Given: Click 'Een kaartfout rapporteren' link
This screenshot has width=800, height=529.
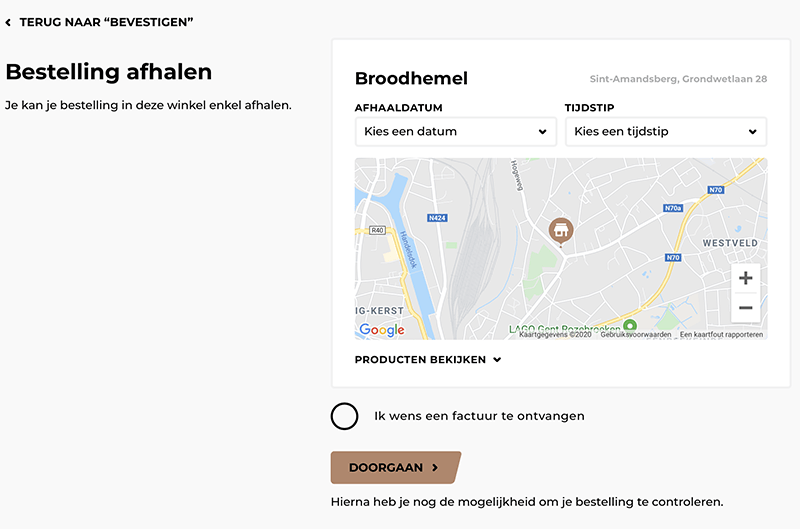Looking at the screenshot, I should pyautogui.click(x=721, y=335).
